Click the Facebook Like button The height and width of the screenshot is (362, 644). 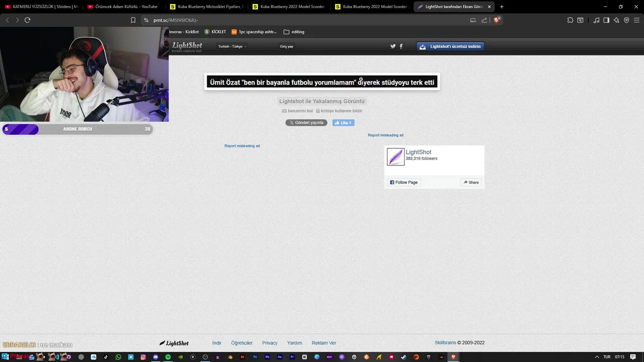pos(343,123)
